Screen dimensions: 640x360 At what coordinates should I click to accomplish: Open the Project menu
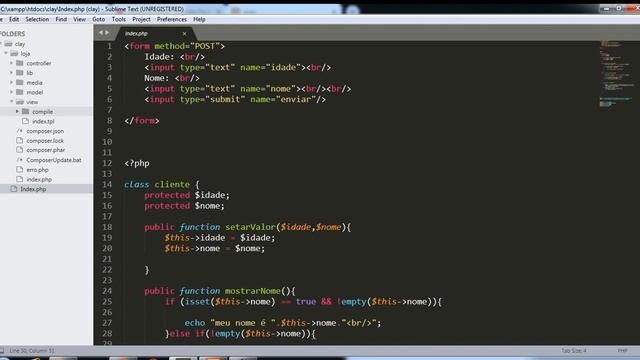click(x=141, y=19)
